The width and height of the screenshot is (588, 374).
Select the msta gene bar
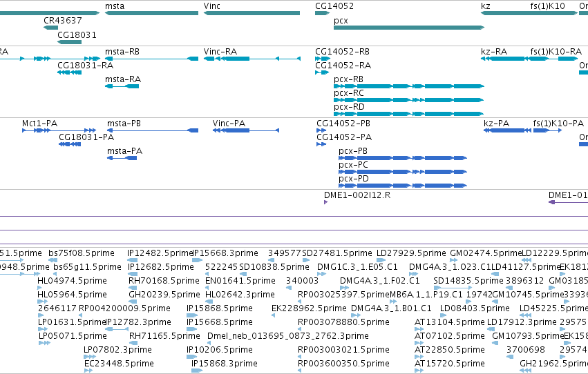coord(151,13)
